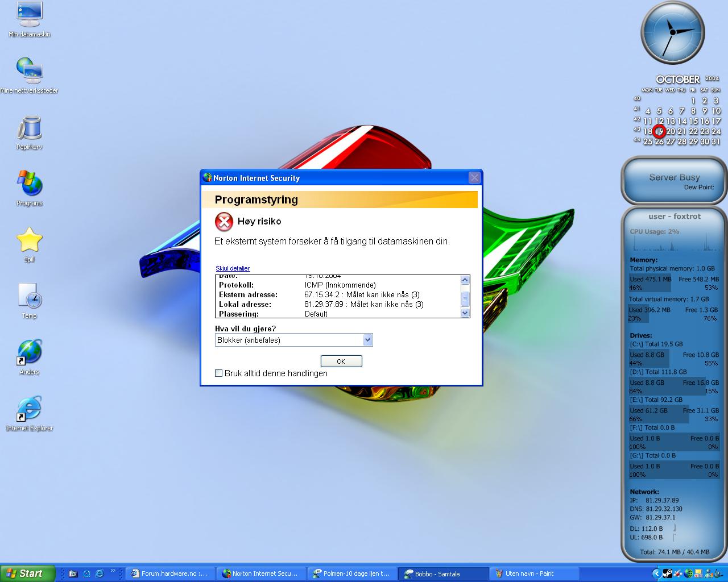Viewport: 728px width, 582px height.
Task: Click the blue round Quick Launch icon
Action: 87,573
